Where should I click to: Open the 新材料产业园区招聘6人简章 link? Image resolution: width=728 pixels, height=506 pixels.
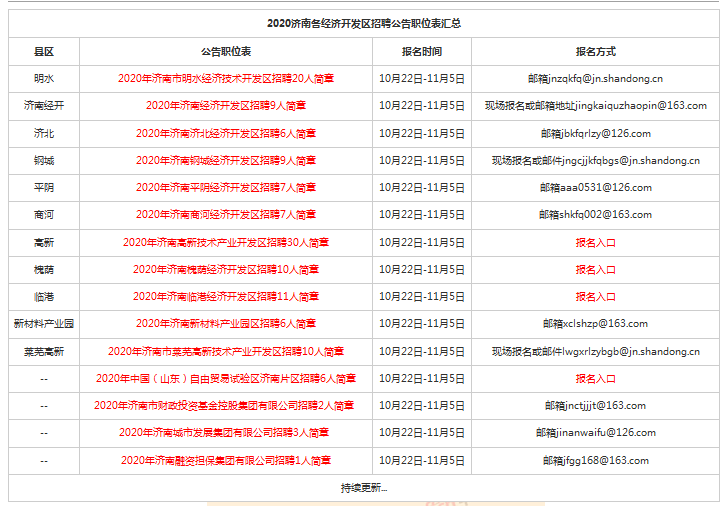(226, 323)
